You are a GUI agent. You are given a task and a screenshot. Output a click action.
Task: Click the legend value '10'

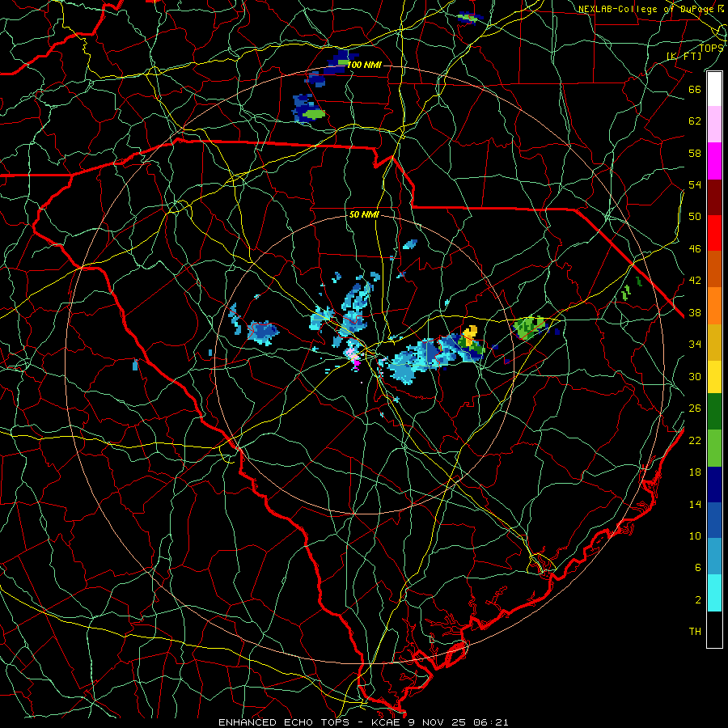coord(695,535)
